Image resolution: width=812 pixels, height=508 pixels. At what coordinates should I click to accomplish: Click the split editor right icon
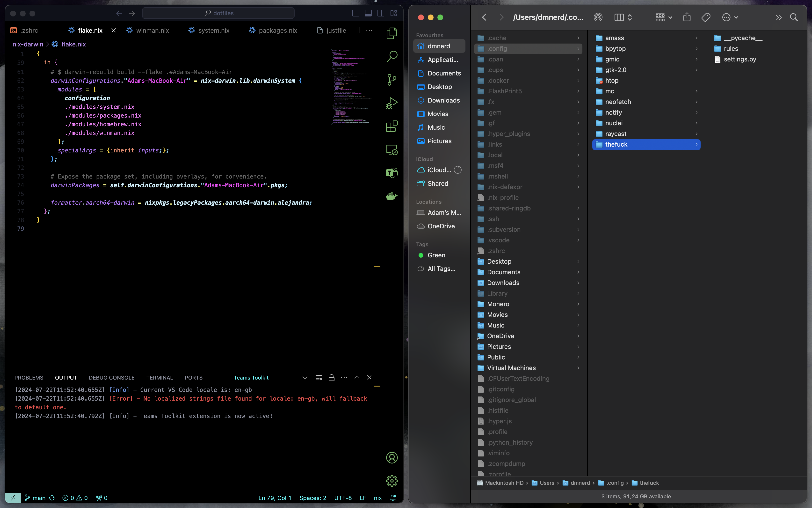point(357,30)
